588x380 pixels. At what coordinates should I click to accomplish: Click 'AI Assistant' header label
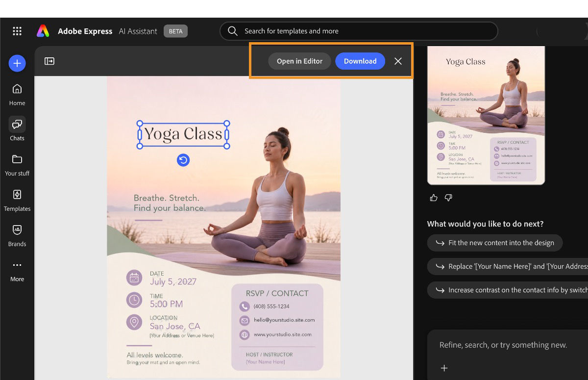click(138, 31)
